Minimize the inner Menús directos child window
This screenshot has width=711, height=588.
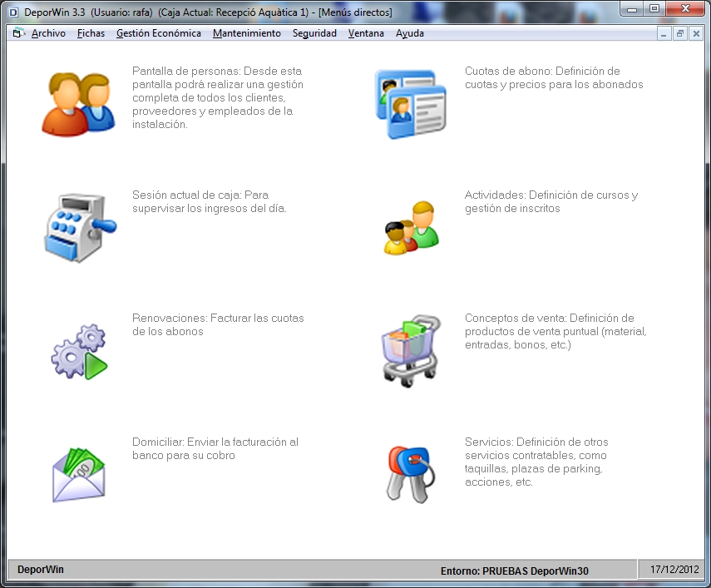click(x=664, y=33)
